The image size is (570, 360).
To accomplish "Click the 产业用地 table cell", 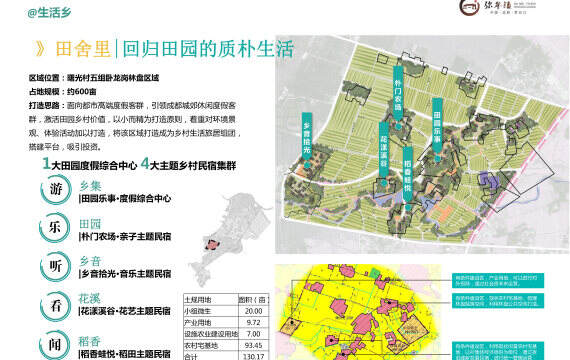I will (x=211, y=323).
